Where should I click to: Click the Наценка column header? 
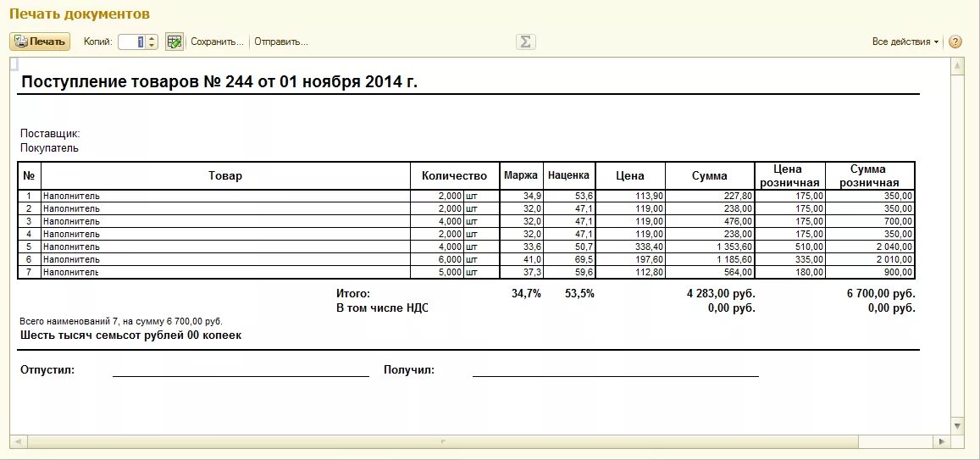coord(568,175)
